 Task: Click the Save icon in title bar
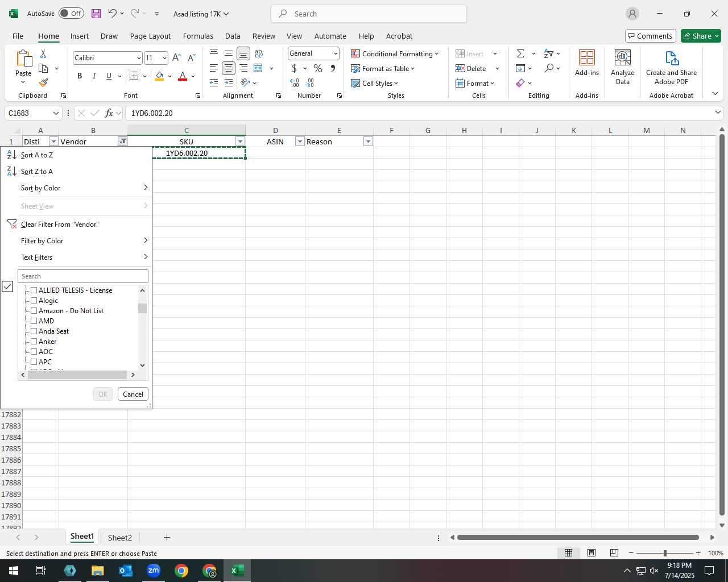[x=96, y=14]
